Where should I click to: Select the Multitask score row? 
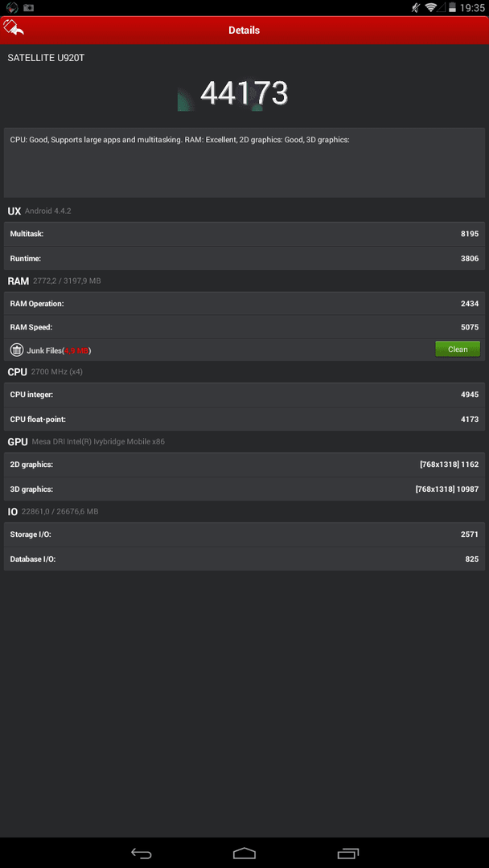click(x=244, y=234)
